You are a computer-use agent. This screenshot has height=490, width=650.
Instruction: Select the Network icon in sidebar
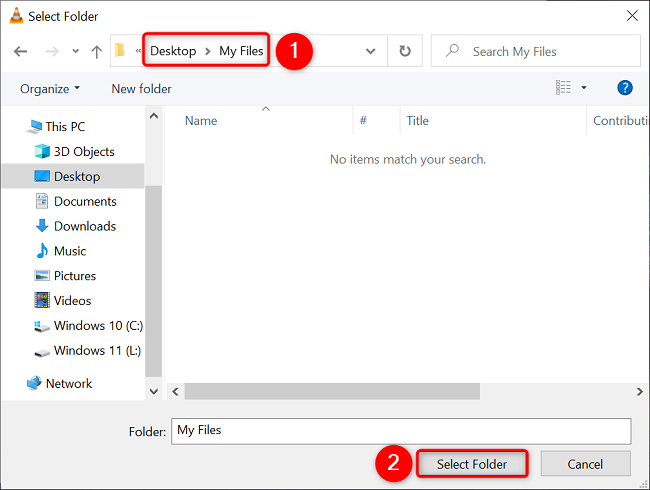34,383
